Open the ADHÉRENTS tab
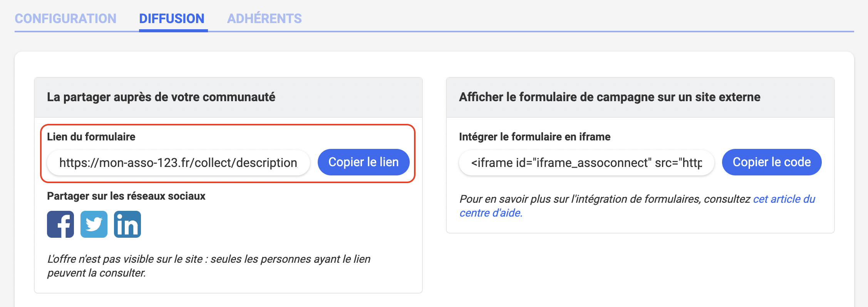868x307 pixels. pyautogui.click(x=265, y=18)
